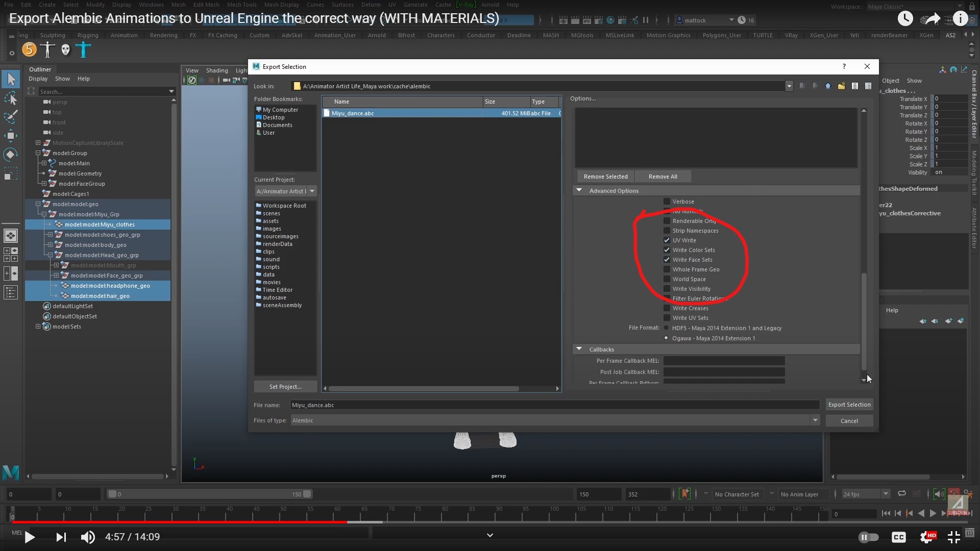Enable the Renderable Only checkbox
The height and width of the screenshot is (551, 980).
tap(666, 221)
